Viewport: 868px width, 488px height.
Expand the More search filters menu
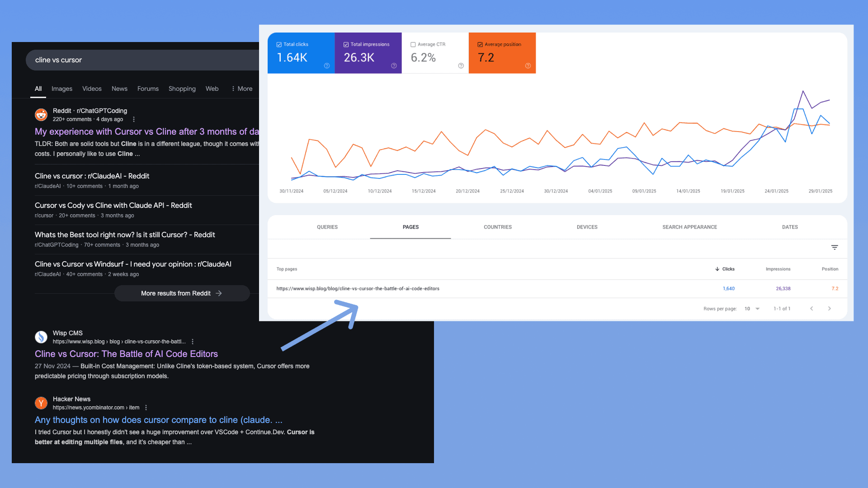[x=242, y=89]
